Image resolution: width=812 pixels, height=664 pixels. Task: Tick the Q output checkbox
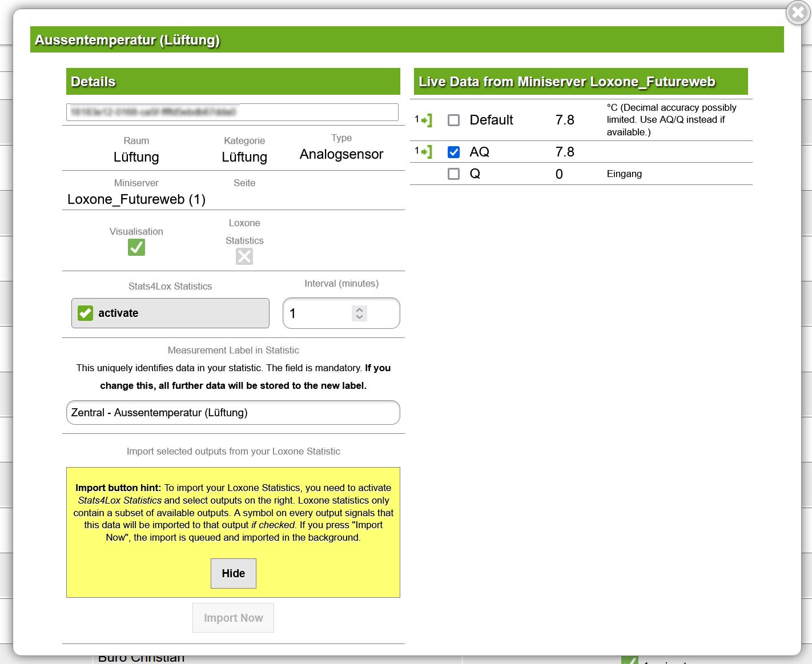453,174
